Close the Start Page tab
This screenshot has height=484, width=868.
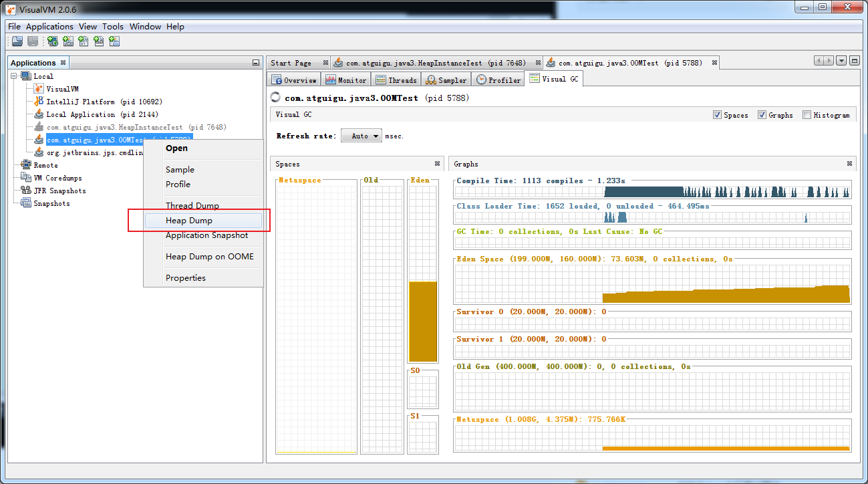tap(325, 63)
